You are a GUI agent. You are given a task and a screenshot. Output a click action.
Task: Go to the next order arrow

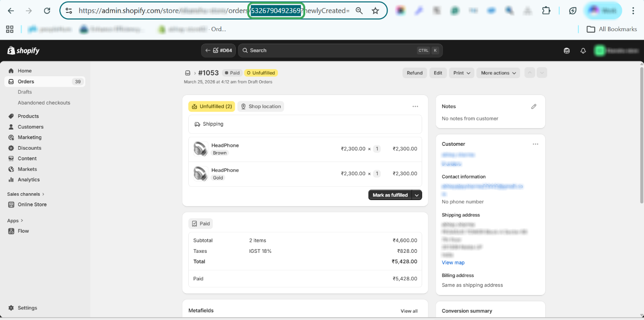(542, 73)
